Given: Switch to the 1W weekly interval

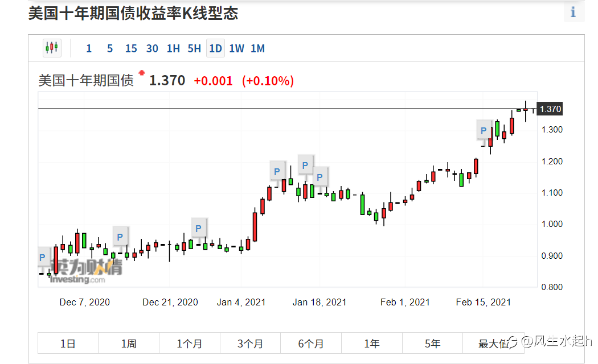Looking at the screenshot, I should click(236, 48).
